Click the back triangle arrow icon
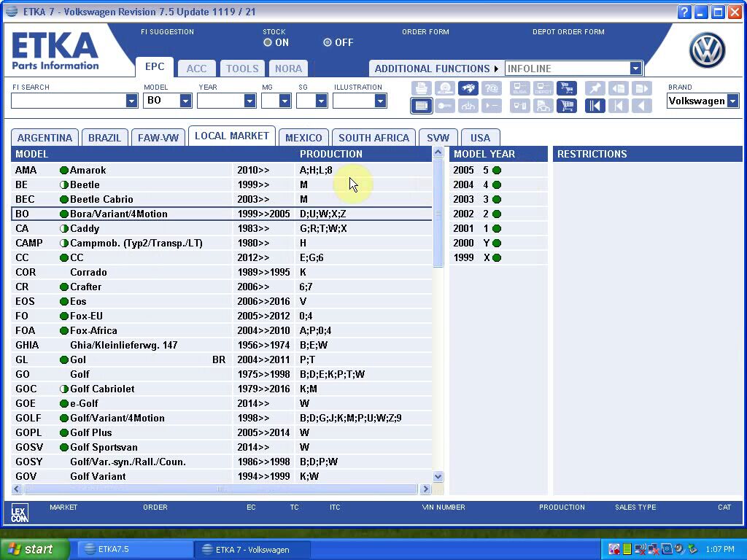The height and width of the screenshot is (560, 747). (641, 106)
